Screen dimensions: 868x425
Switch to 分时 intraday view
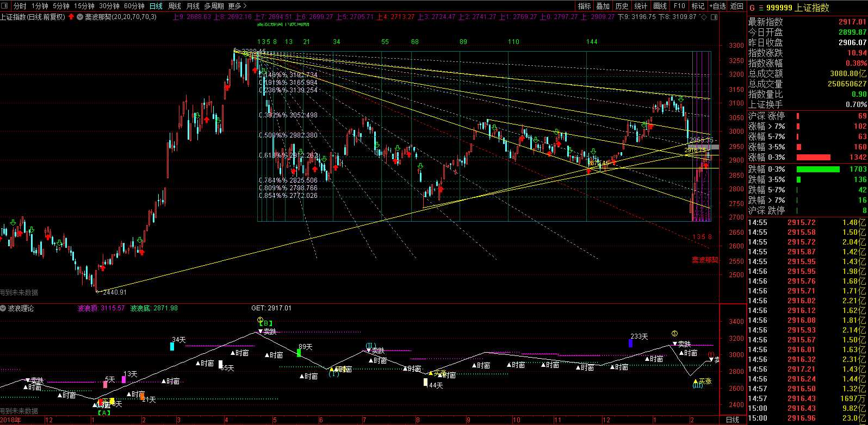pyautogui.click(x=20, y=6)
